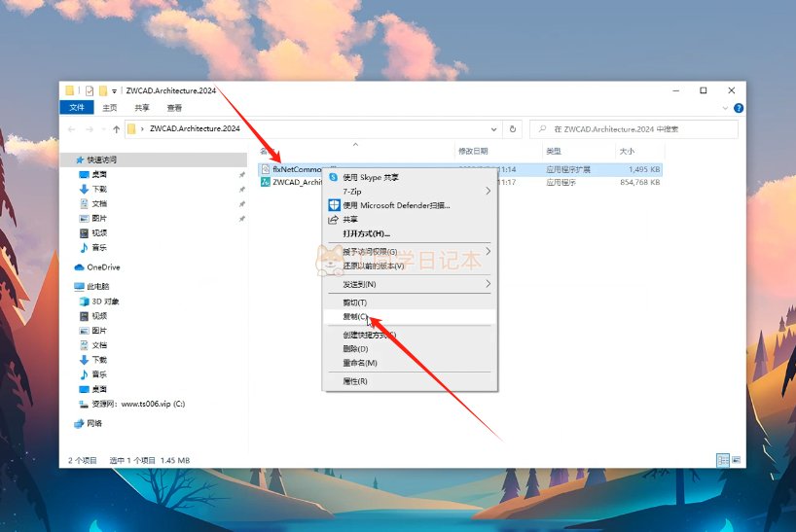Click the back navigation arrow
This screenshot has width=796, height=532.
pos(72,129)
